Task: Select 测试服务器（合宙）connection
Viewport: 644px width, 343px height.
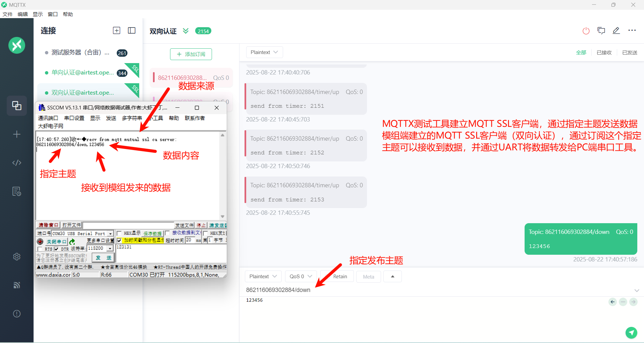Action: click(x=88, y=53)
